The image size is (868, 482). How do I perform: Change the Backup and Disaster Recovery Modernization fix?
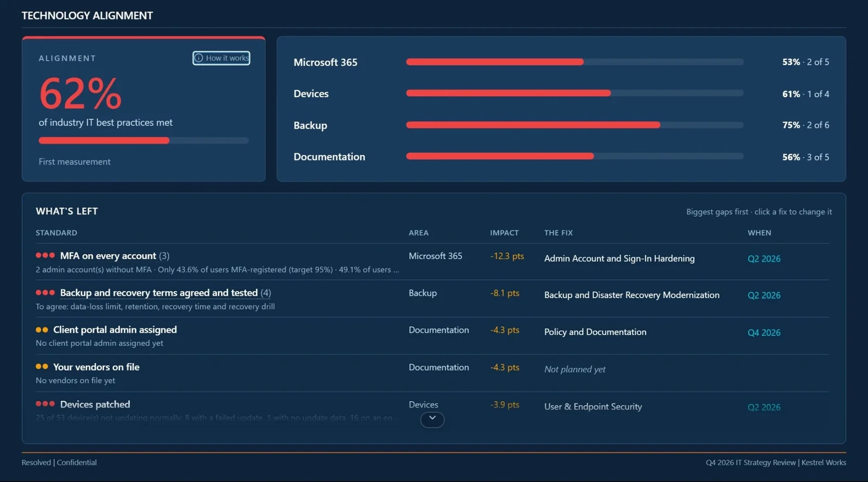(632, 295)
